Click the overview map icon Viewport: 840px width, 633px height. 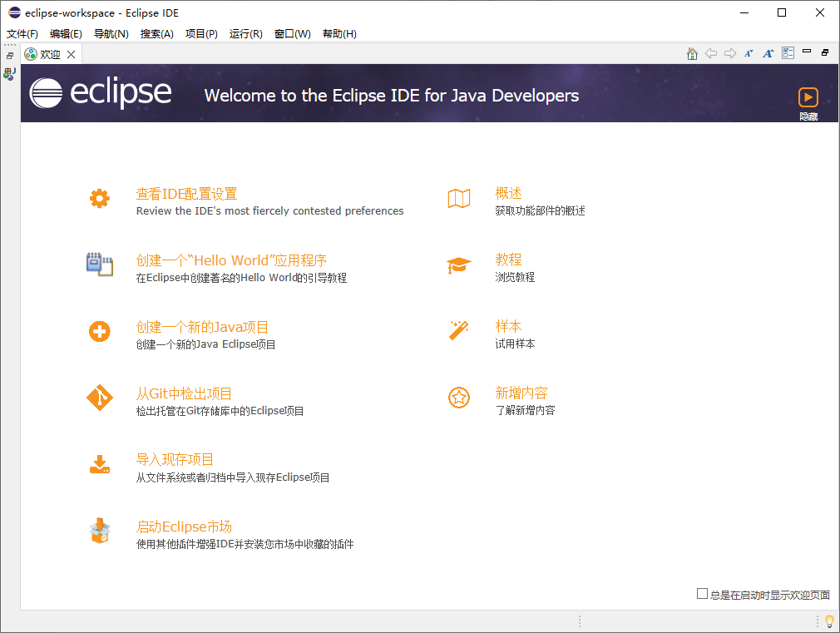[x=459, y=198]
